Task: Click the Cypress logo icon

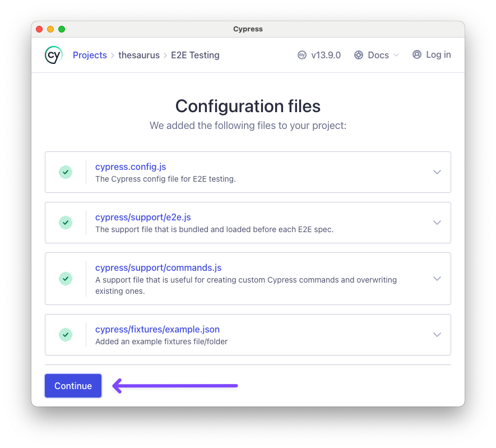Action: click(53, 55)
